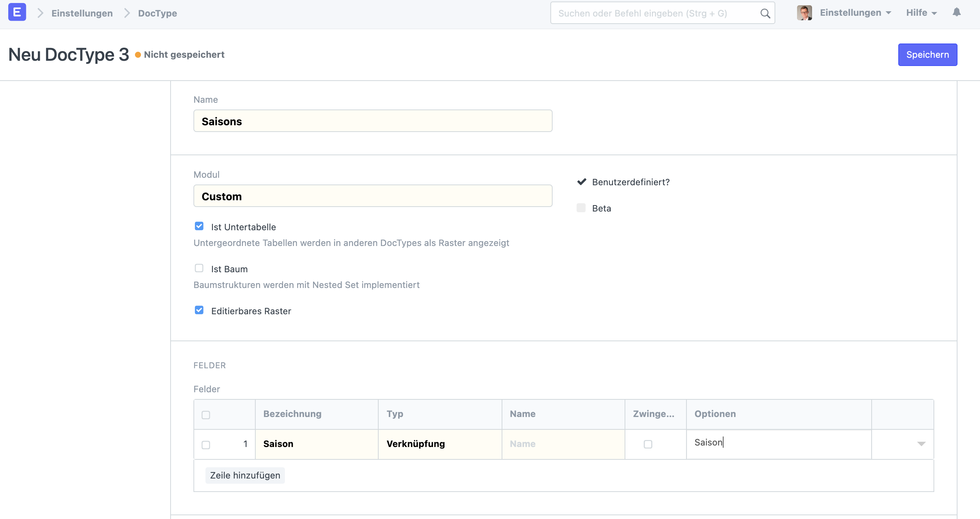Screen dimensions: 980x519
Task: Edit the Modul field containing Custom
Action: coord(372,196)
